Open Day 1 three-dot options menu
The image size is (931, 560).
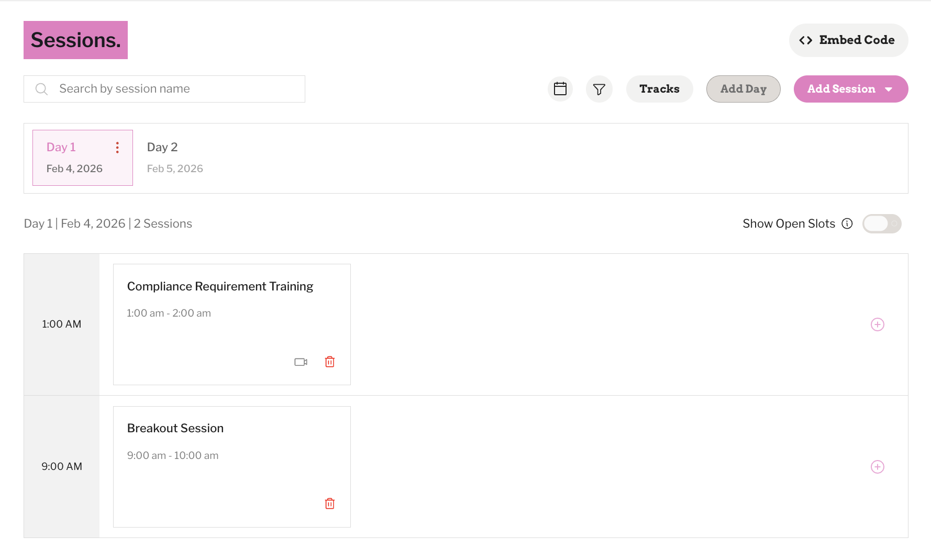[x=117, y=148]
